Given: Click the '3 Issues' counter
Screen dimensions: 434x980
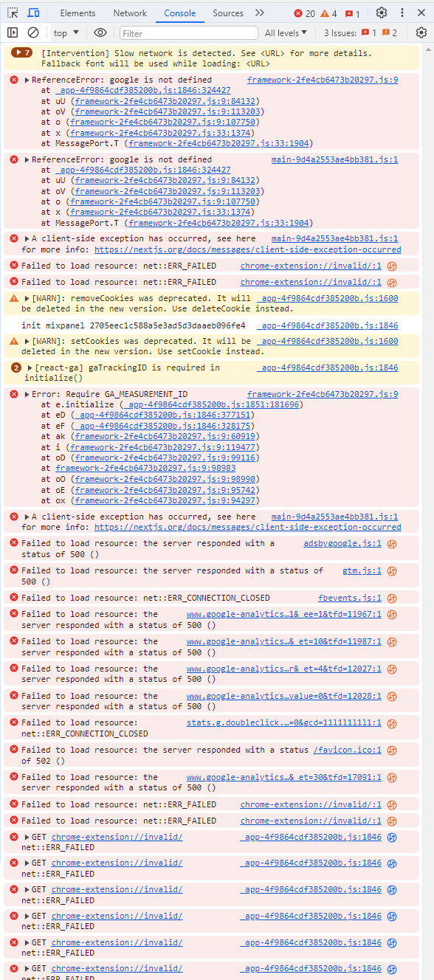Looking at the screenshot, I should 340,32.
